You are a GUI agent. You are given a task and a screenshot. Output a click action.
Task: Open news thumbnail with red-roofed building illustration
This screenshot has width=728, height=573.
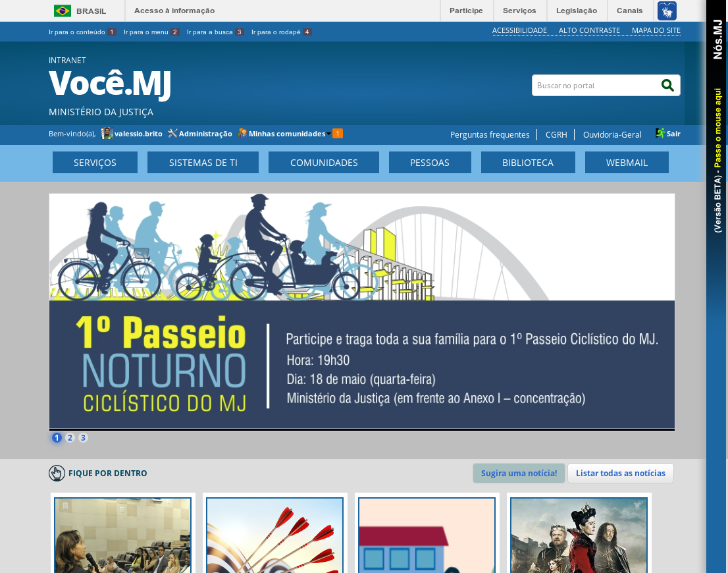point(427,535)
